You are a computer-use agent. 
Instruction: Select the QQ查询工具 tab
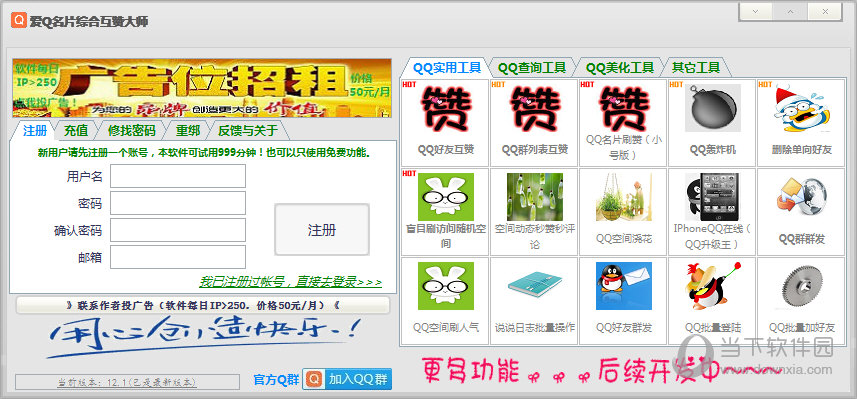point(532,68)
